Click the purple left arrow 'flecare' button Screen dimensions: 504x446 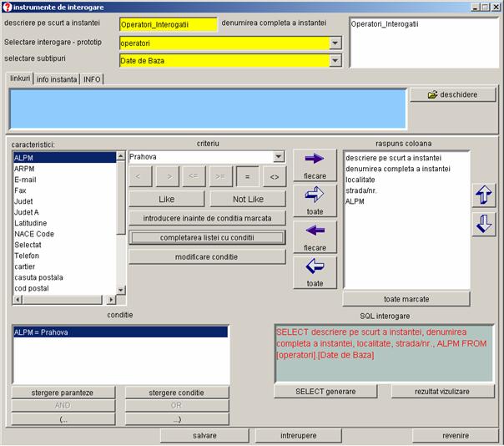coord(314,234)
